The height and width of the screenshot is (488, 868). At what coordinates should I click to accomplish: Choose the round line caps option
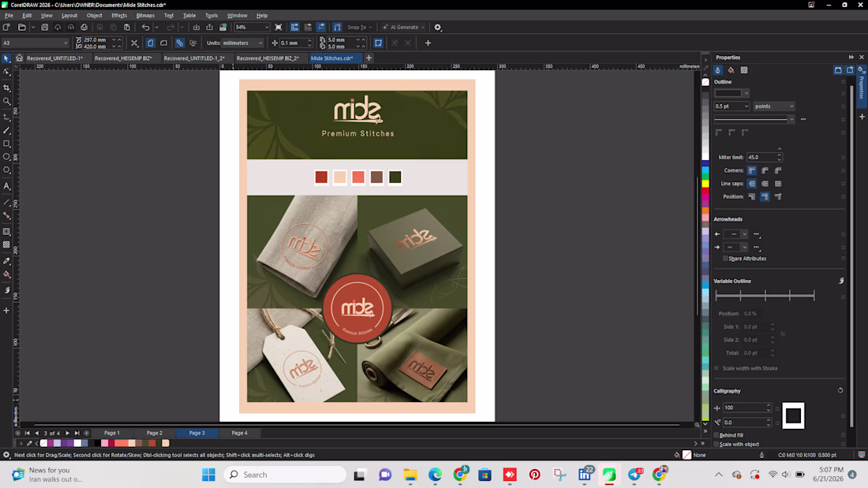[765, 184]
